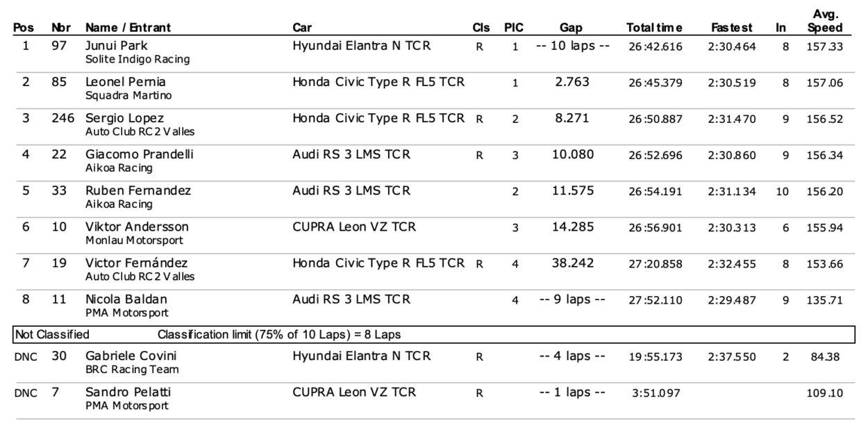Click on Giacomo Prandelli's name

click(x=129, y=154)
